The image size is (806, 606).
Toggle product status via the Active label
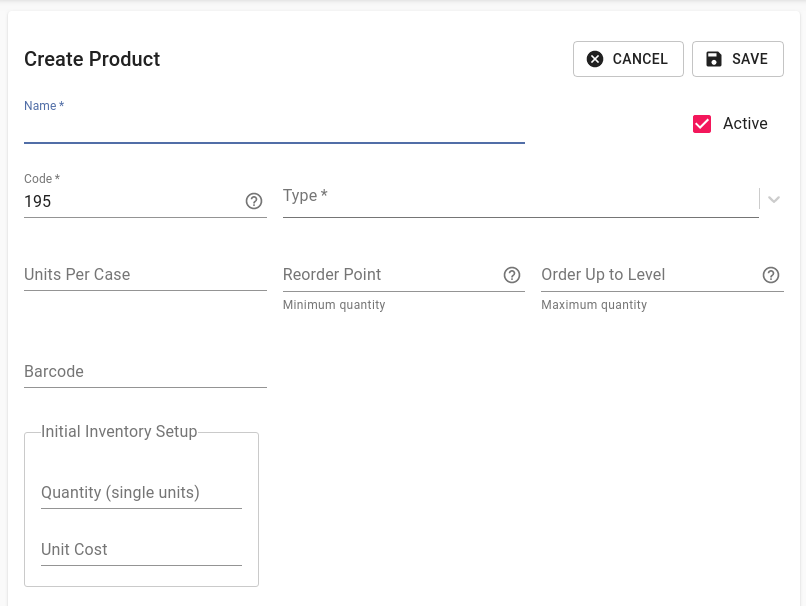pos(745,124)
